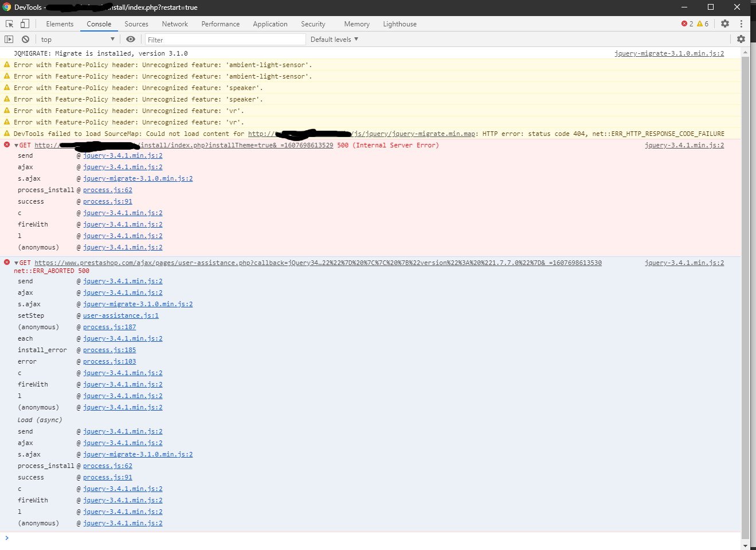Click the scrollbar up arrow

tap(745, 52)
